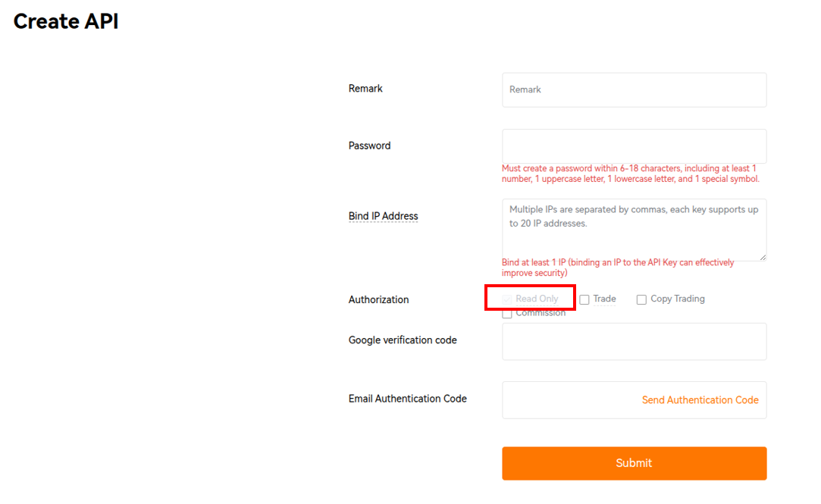Click the Email Authentication Code field
The height and width of the screenshot is (504, 821).
[x=634, y=400]
